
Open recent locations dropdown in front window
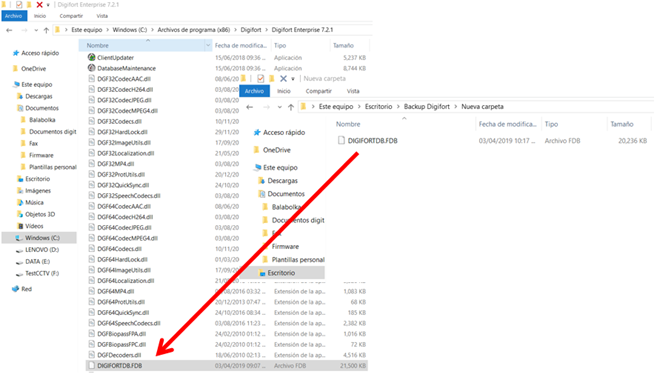[x=279, y=107]
